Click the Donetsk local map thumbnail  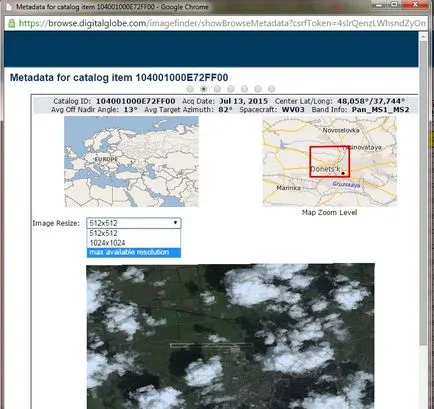330,161
